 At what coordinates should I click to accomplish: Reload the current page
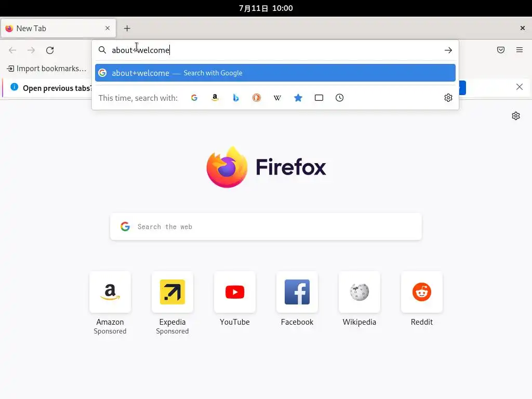point(50,50)
